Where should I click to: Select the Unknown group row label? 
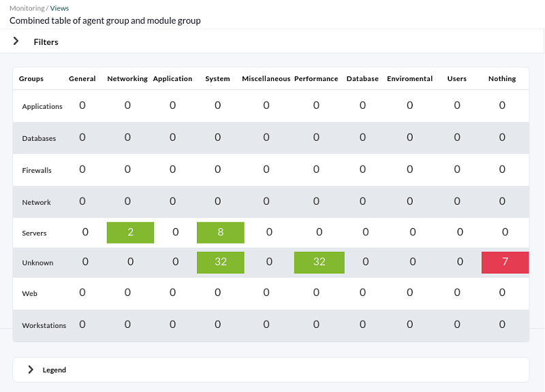[x=37, y=263]
